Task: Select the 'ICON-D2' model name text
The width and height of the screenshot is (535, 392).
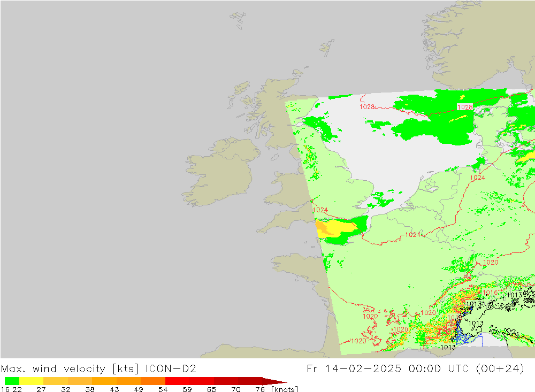Action: pyautogui.click(x=171, y=369)
